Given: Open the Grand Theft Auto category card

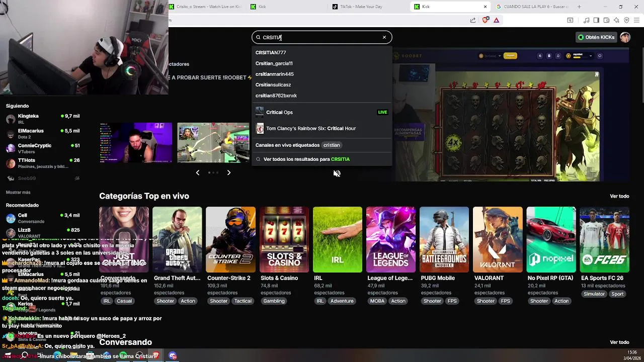Looking at the screenshot, I should click(x=177, y=240).
